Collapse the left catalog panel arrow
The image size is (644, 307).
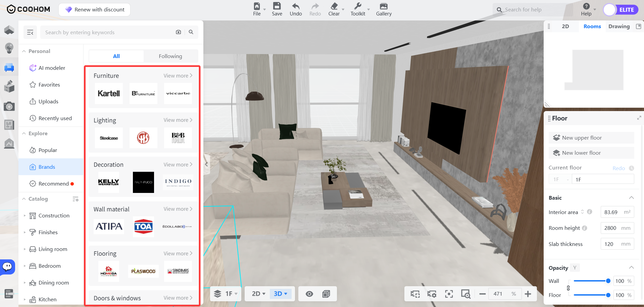pos(206,164)
